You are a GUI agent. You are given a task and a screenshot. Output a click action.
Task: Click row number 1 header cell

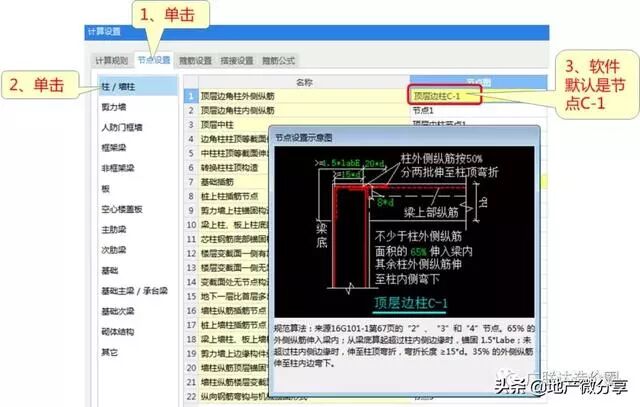point(191,96)
